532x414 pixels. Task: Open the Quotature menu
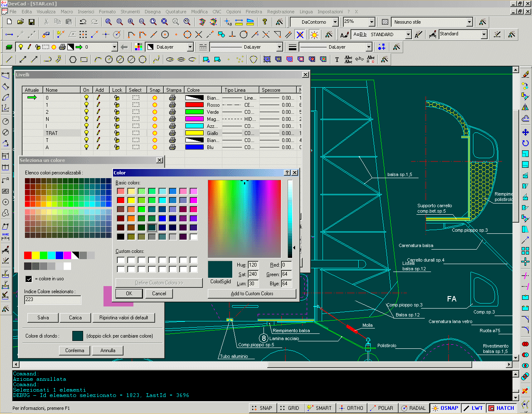(x=176, y=11)
